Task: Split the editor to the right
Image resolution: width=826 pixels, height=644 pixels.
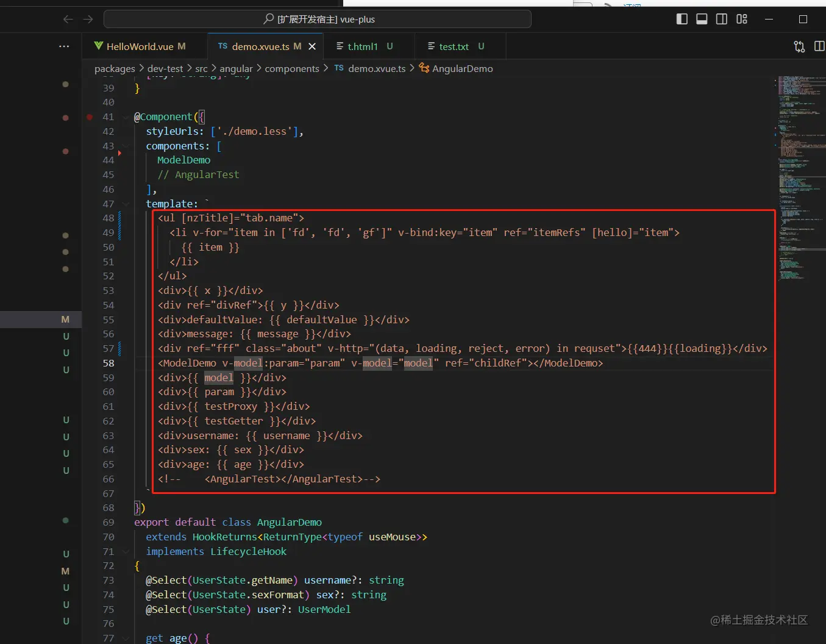Action: 819,46
